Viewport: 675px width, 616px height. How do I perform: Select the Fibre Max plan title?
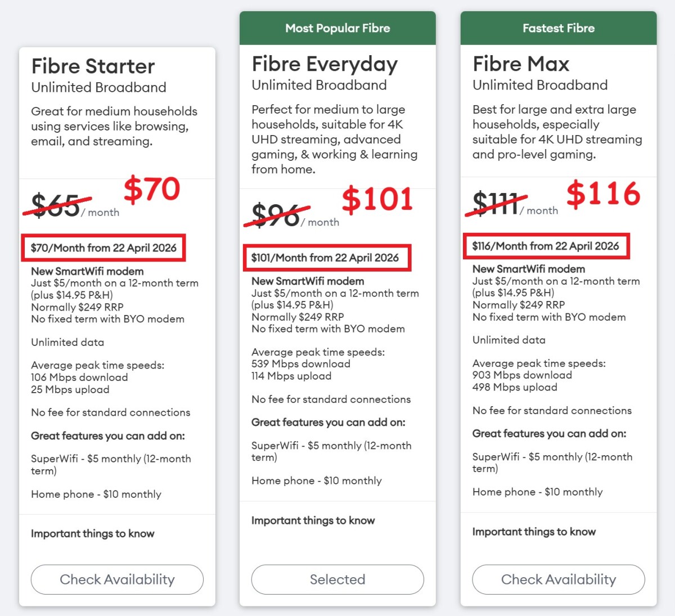click(x=520, y=64)
